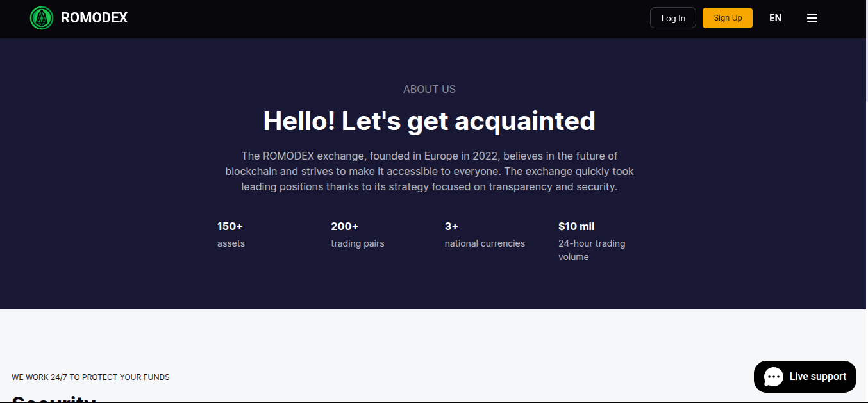Click the Log In button
The height and width of the screenshot is (403, 868).
[x=672, y=18]
